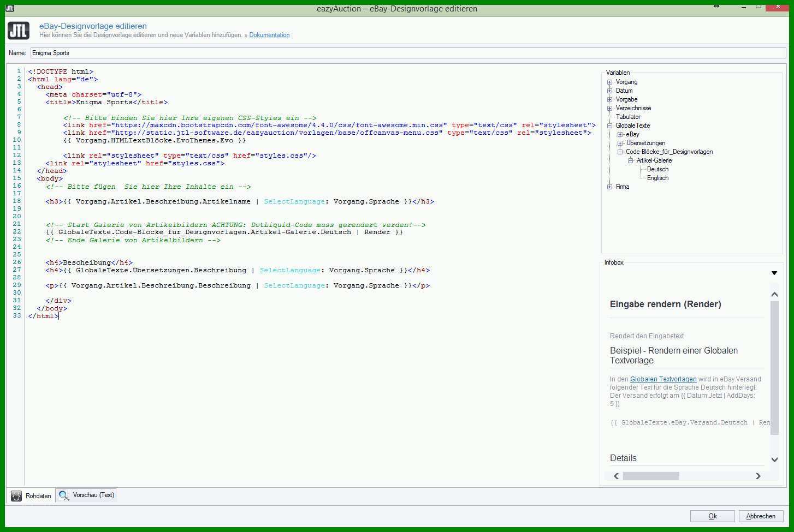Screen dimensions: 794x532
Task: Select Tabulator in variables tree
Action: point(628,117)
